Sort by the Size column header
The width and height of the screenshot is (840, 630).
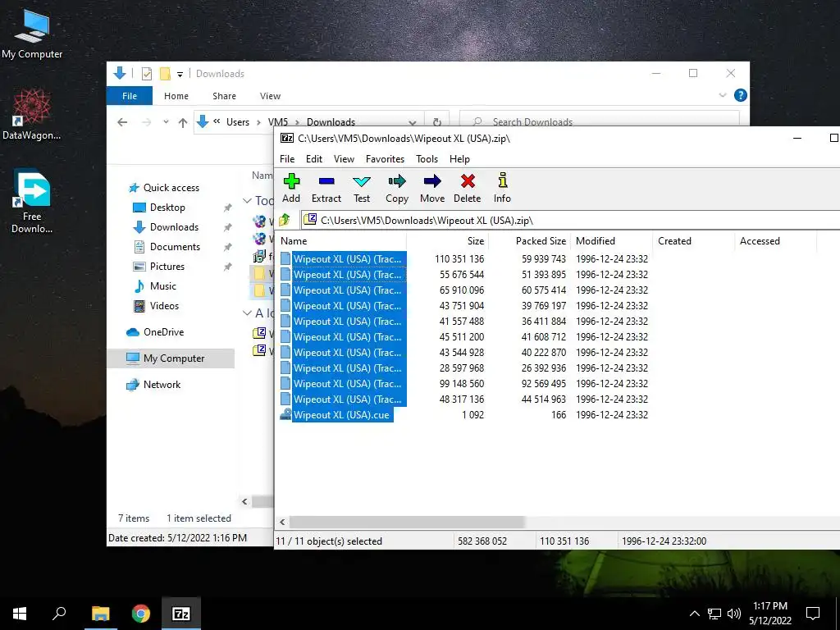[x=447, y=241]
